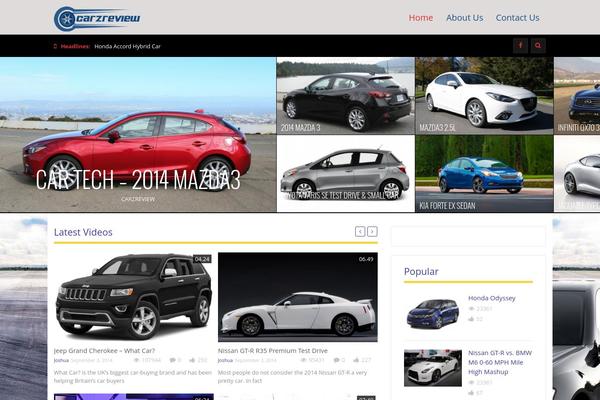Open the Honda Accord Hybrid Car headline
Screen dimensions: 600x400
pyautogui.click(x=127, y=46)
